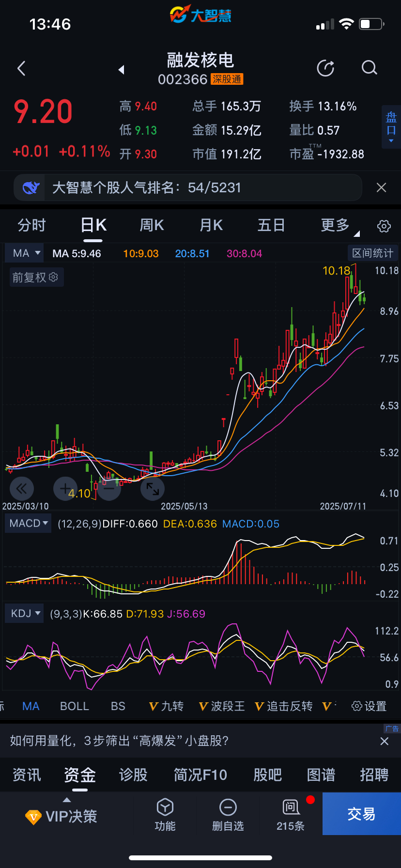This screenshot has height=868, width=401.
Task: Tap the blue 交易 trade button
Action: (362, 814)
